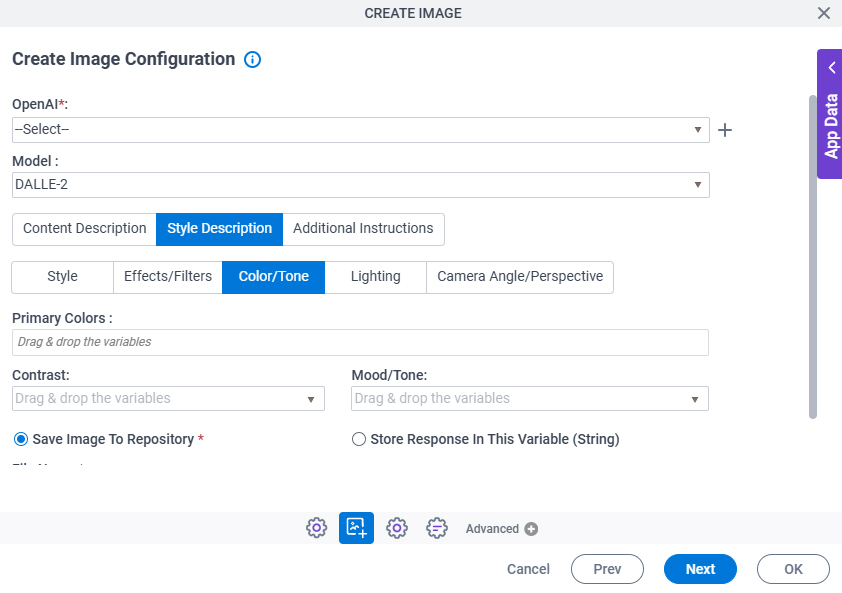The image size is (842, 593).
Task: Switch to Content Description tab
Action: (x=84, y=229)
